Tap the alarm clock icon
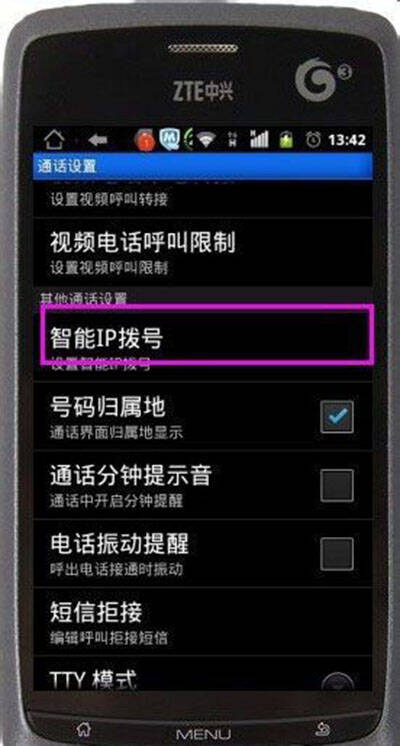Viewport: 400px width, 746px height. click(x=313, y=139)
